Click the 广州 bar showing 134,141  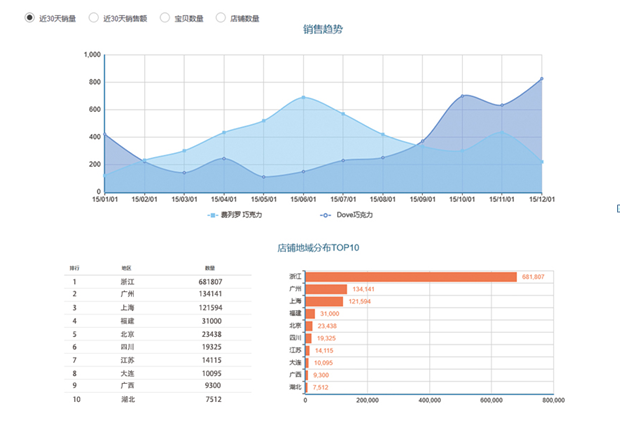(x=327, y=289)
